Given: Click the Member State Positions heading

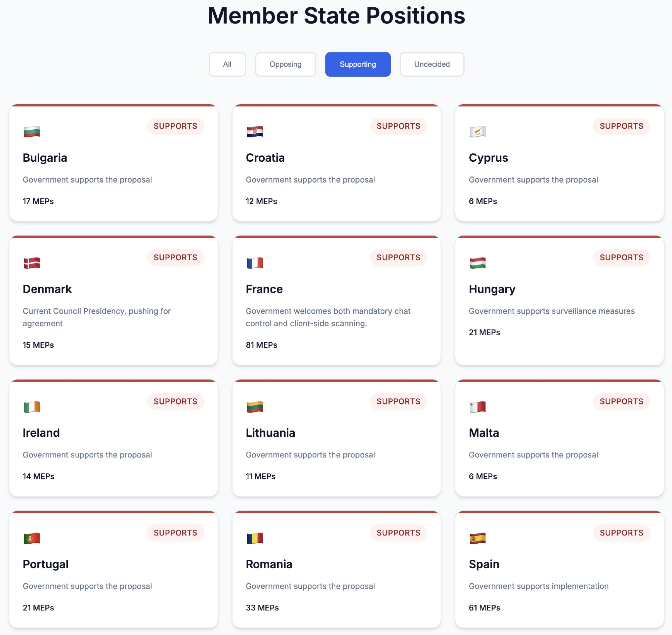Looking at the screenshot, I should (x=336, y=16).
